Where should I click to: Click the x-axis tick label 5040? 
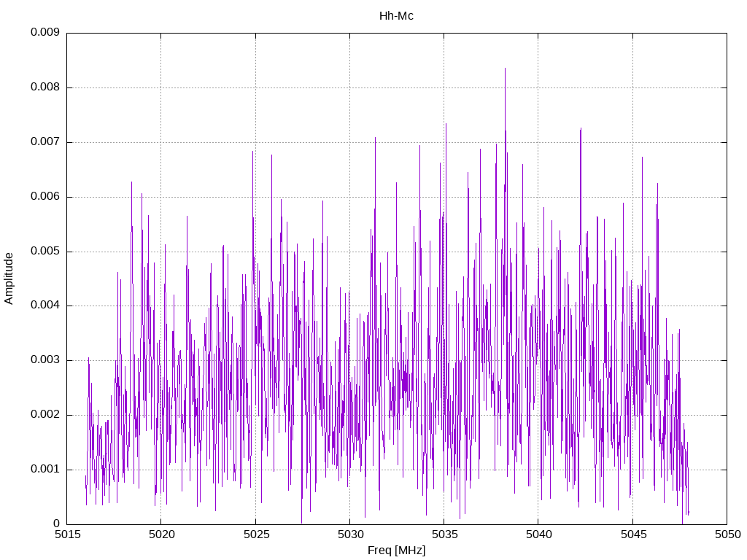click(x=539, y=534)
